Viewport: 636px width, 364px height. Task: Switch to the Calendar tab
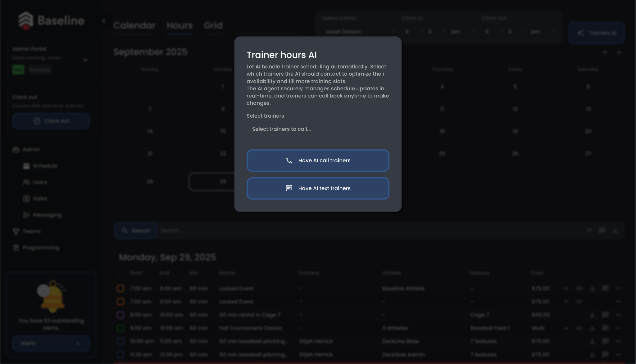pos(134,25)
